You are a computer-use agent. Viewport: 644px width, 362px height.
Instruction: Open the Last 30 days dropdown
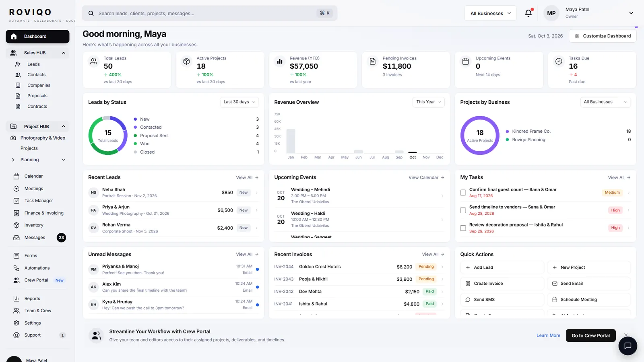239,102
